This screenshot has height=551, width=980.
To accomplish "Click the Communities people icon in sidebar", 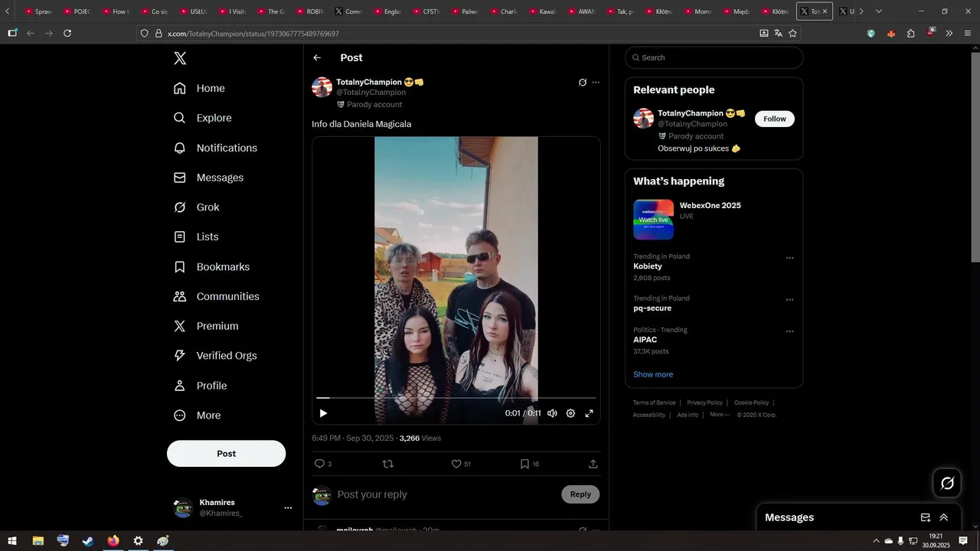I will tap(180, 296).
